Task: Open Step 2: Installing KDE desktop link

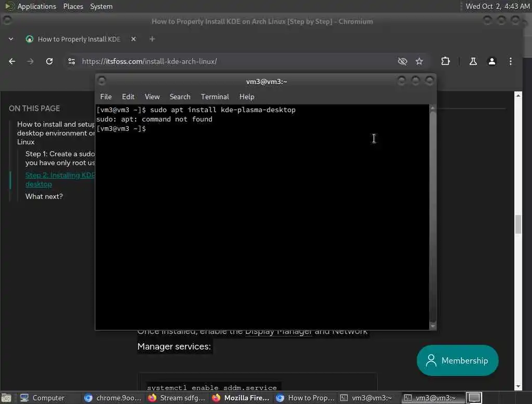Action: coord(60,180)
